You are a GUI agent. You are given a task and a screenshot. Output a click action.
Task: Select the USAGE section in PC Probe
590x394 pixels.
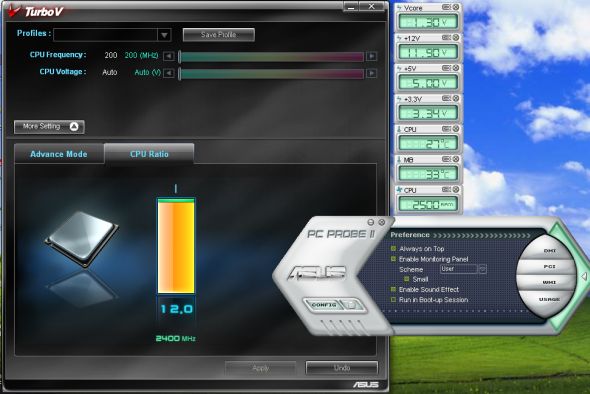[549, 299]
